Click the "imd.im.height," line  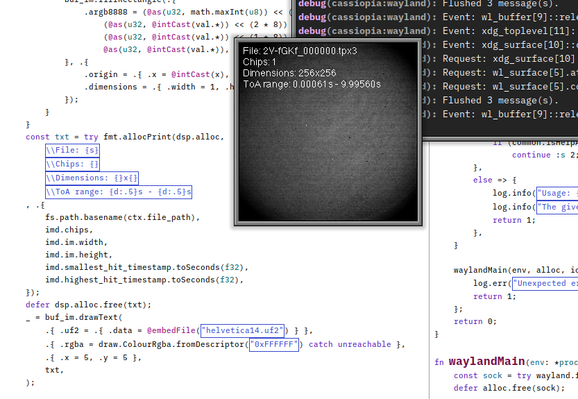pyautogui.click(x=79, y=255)
